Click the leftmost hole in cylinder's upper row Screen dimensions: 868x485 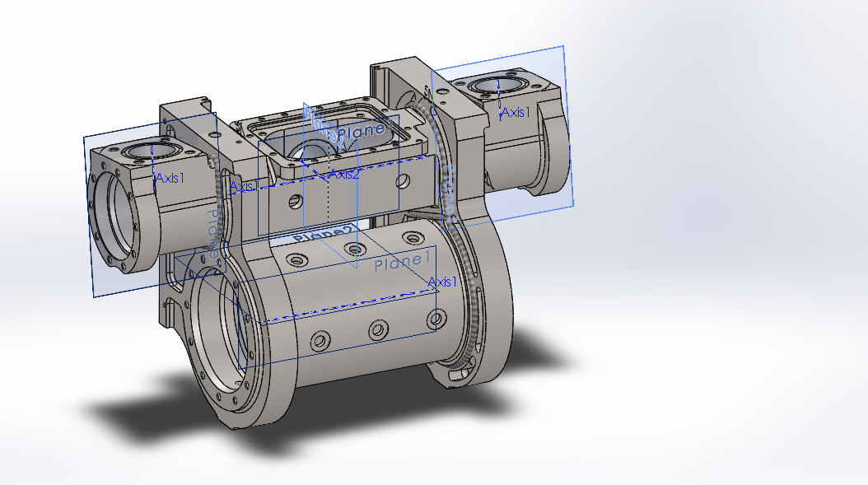(x=294, y=260)
